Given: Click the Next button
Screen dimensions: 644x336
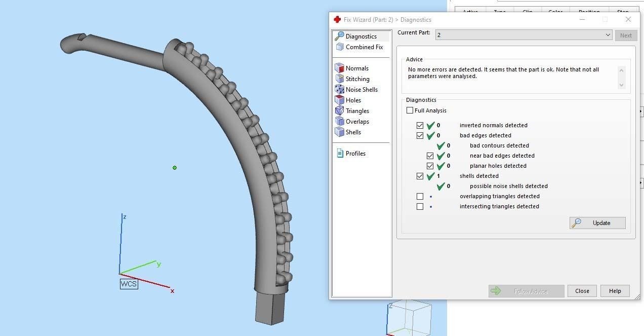Looking at the screenshot, I should pyautogui.click(x=626, y=35).
